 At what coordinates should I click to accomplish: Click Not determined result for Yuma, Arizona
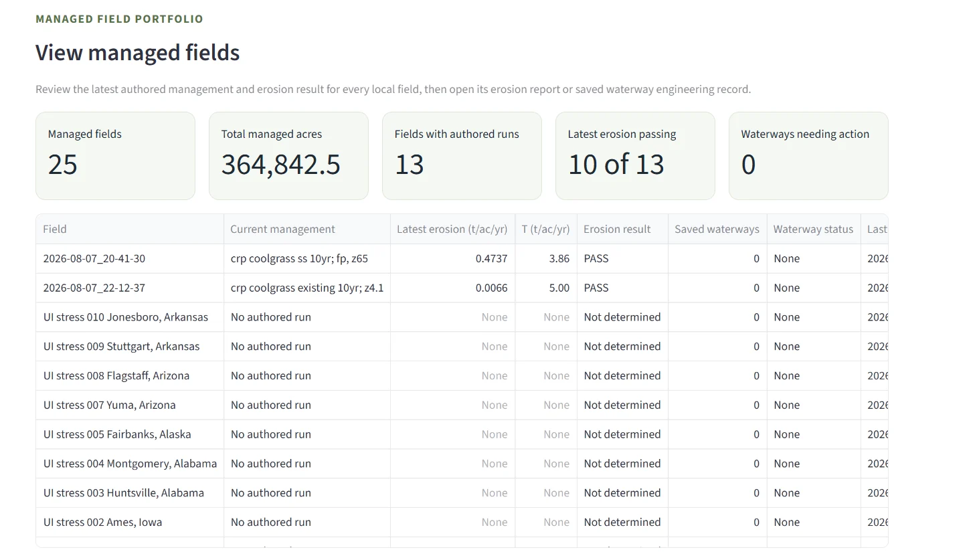[x=622, y=405]
